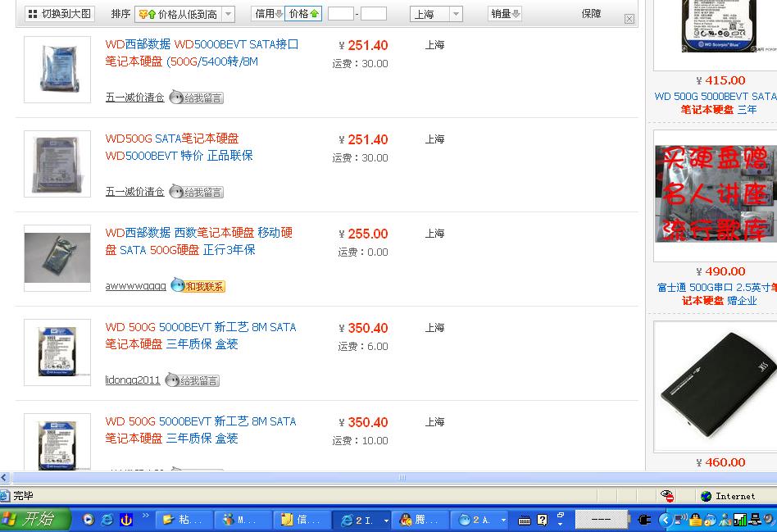Click the ¥255.00 price text
This screenshot has height=532, width=777.
pos(363,234)
